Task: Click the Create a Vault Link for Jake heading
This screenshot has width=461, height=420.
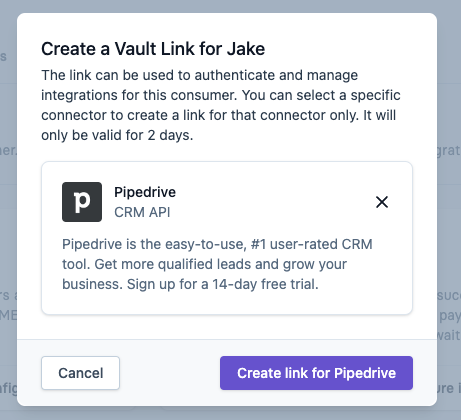Action: pyautogui.click(x=153, y=49)
